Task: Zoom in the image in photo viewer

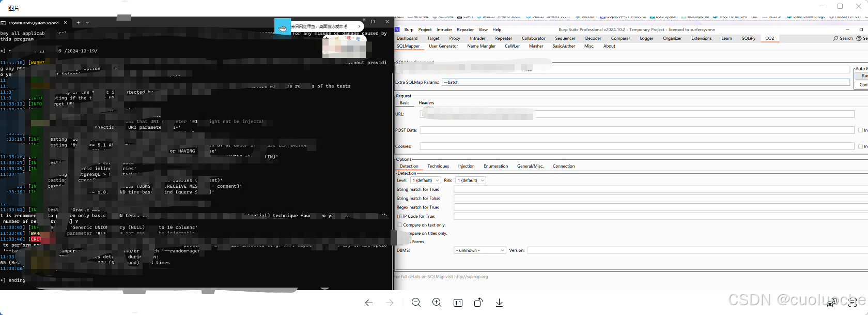Action: pyautogui.click(x=437, y=303)
